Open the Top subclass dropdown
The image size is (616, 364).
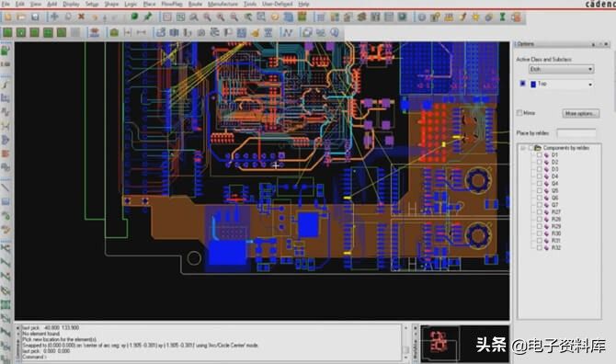561,84
